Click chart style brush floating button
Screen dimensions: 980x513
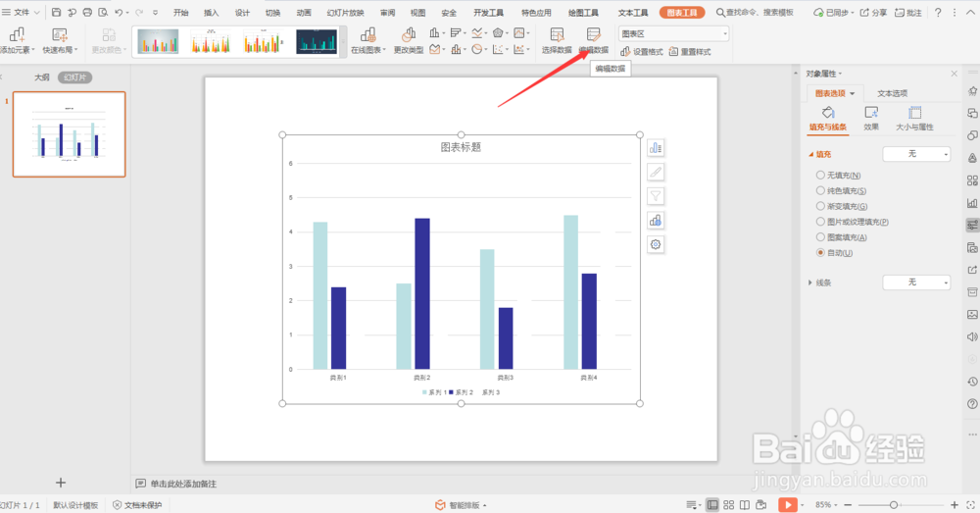point(656,172)
